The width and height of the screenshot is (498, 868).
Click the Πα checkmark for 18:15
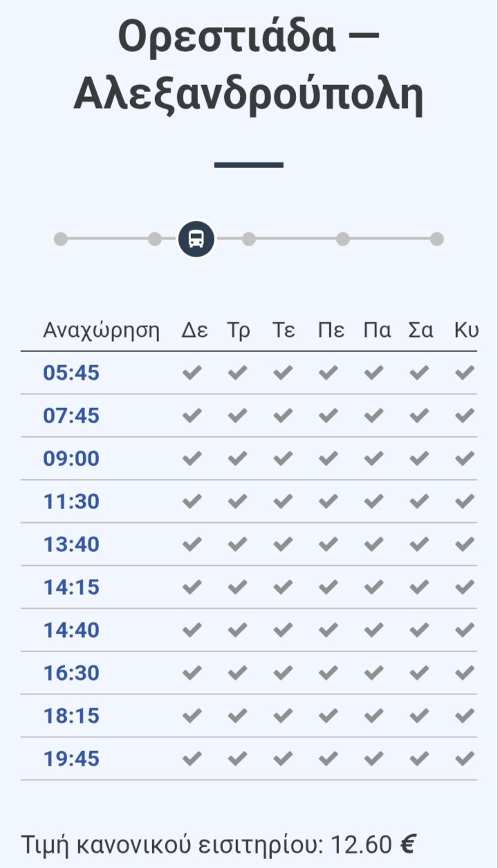click(x=373, y=716)
